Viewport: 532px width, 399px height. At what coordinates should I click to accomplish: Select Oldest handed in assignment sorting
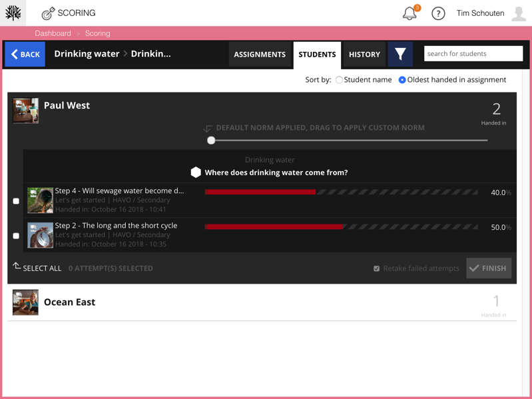click(402, 80)
